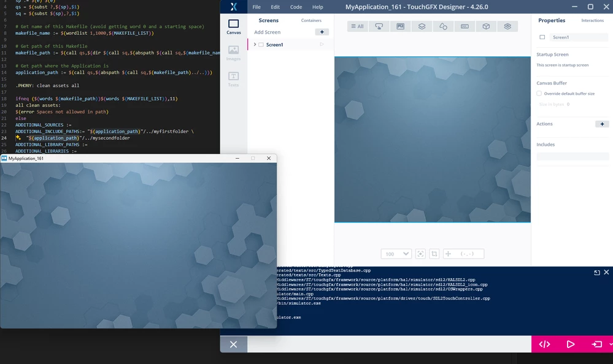Switch to the Interactions tab

click(592, 20)
